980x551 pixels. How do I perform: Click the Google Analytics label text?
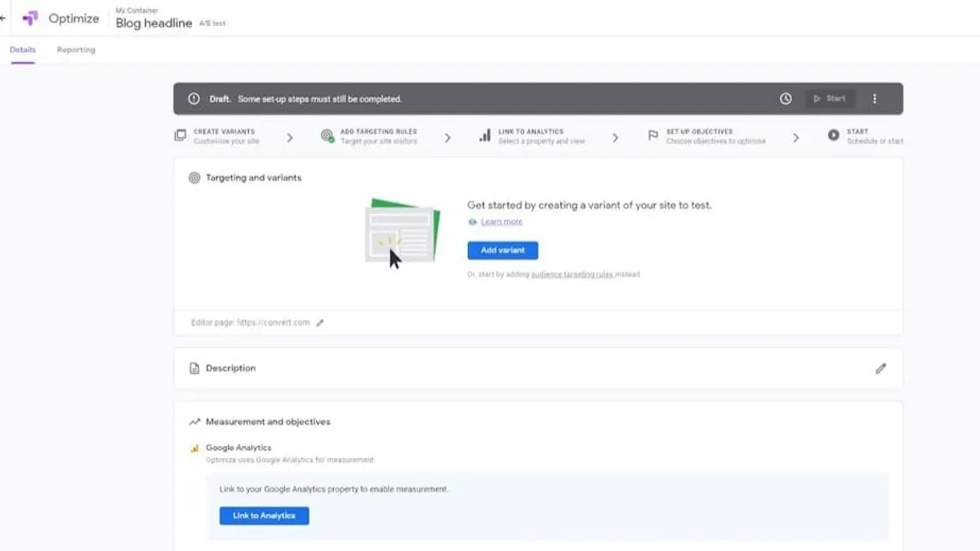(x=238, y=448)
